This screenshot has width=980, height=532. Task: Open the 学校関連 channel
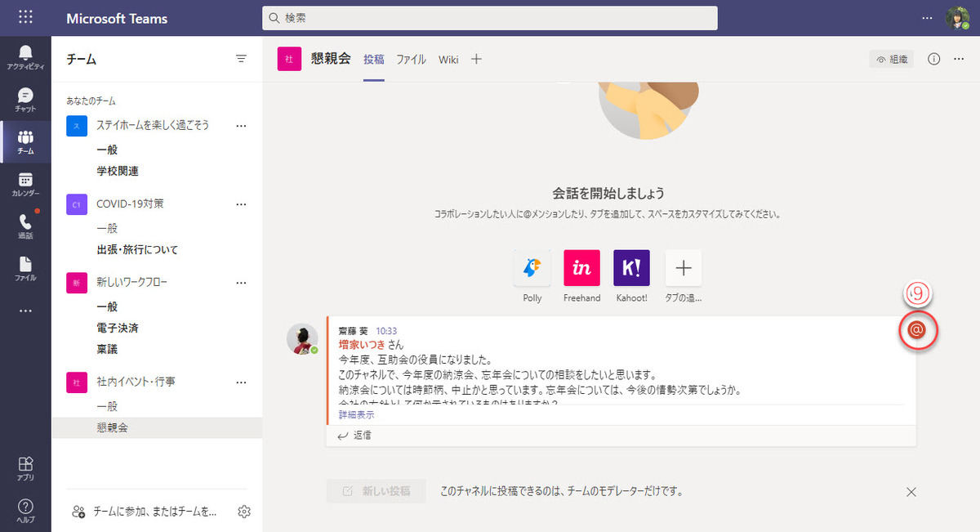click(118, 171)
